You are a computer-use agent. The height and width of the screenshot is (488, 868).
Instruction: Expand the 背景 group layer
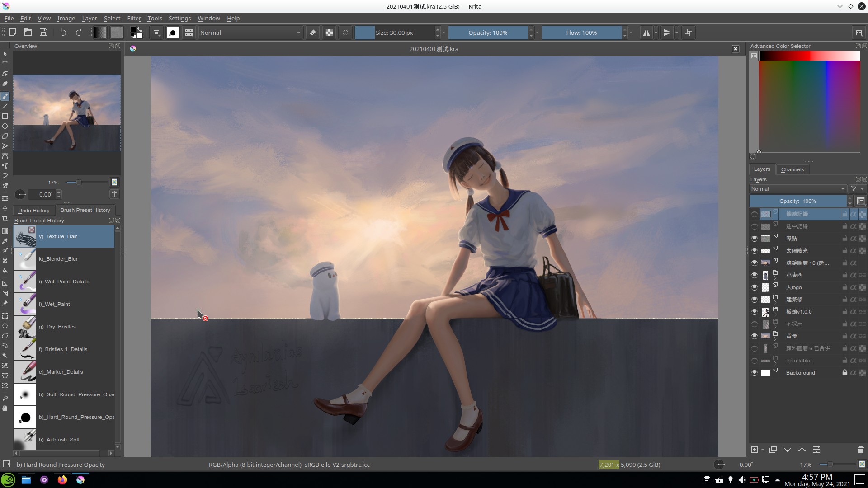tap(775, 339)
